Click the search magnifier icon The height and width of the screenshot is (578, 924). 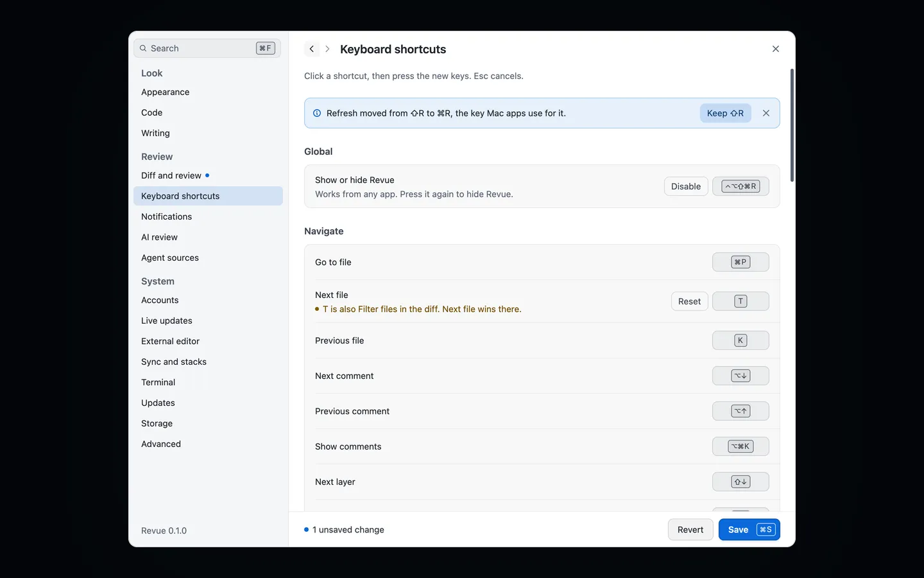tap(143, 48)
